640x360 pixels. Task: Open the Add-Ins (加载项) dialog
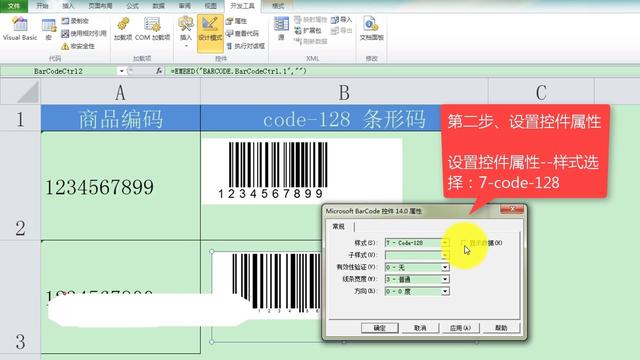point(123,29)
